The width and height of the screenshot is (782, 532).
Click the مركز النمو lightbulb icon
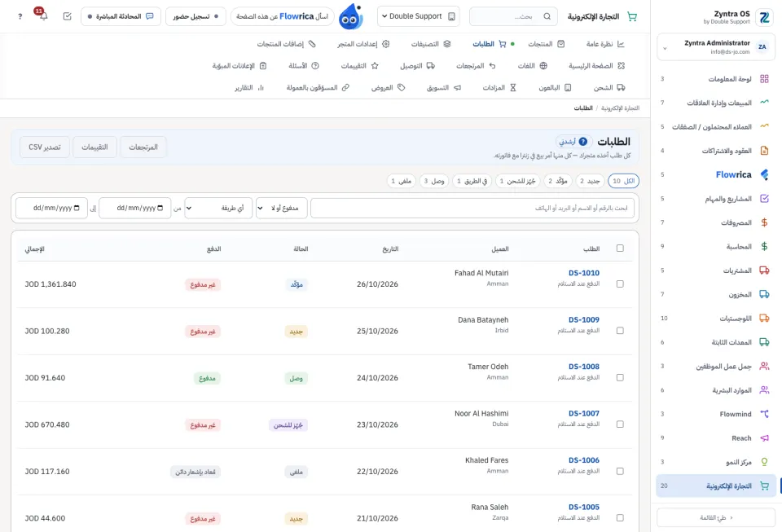pyautogui.click(x=764, y=462)
